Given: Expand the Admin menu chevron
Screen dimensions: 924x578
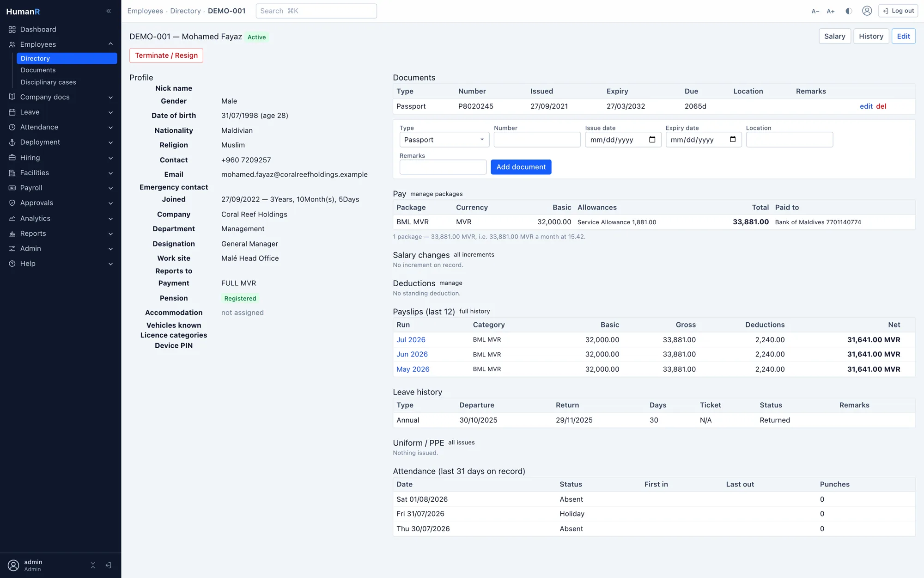Looking at the screenshot, I should click(111, 249).
